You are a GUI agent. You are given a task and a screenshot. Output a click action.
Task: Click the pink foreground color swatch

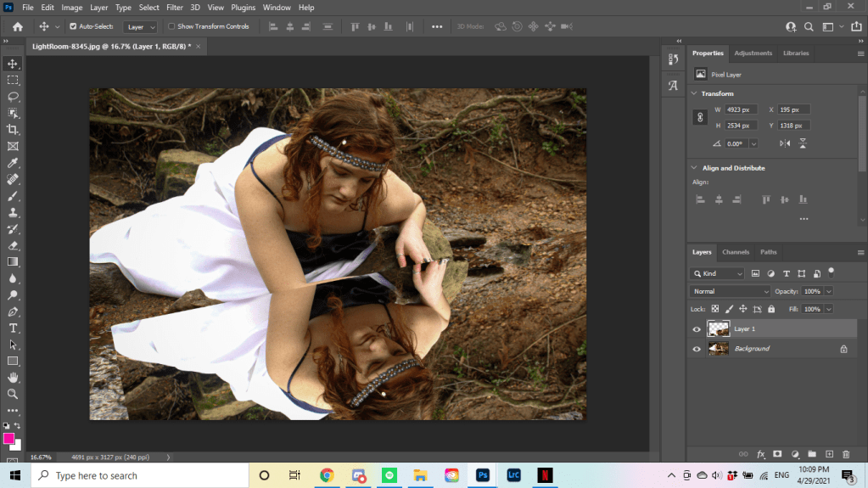coord(9,439)
